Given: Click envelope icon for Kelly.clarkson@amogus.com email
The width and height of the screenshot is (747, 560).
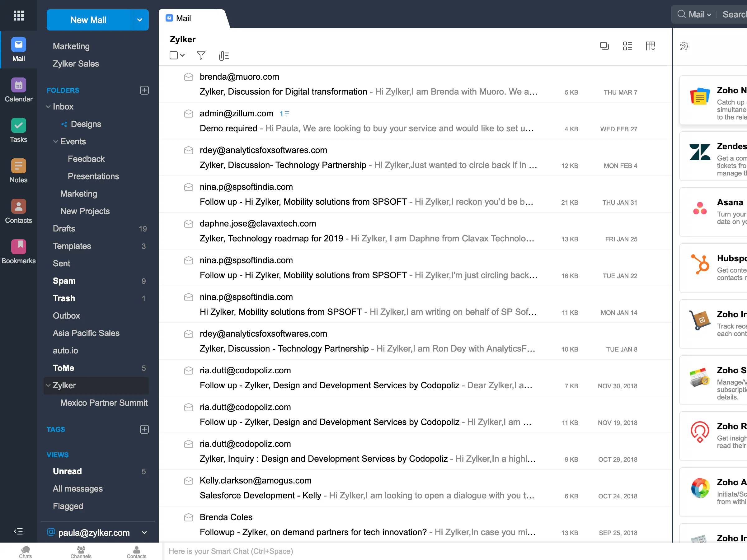Looking at the screenshot, I should tap(188, 481).
